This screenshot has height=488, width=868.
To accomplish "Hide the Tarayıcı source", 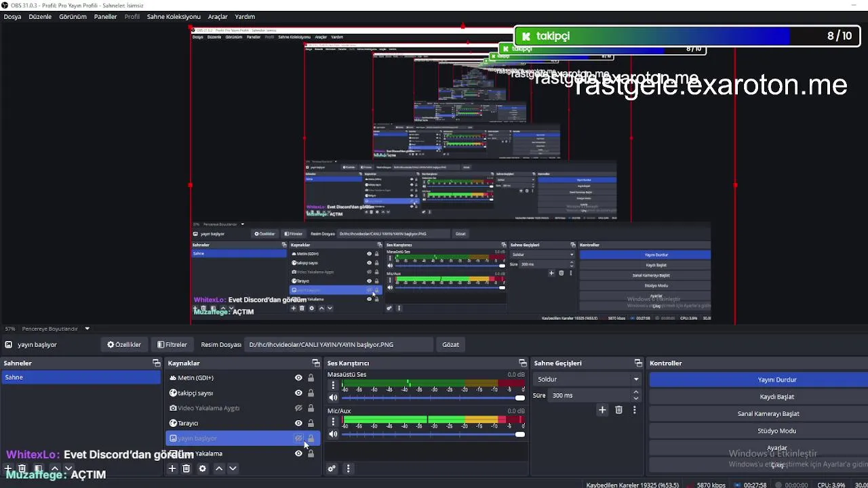I will [x=298, y=423].
